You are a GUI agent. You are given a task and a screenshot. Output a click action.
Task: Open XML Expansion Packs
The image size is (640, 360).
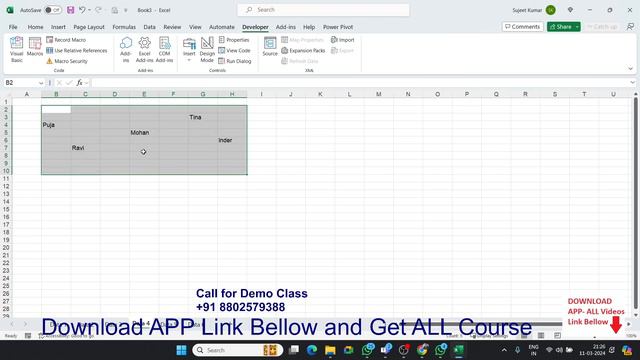303,50
